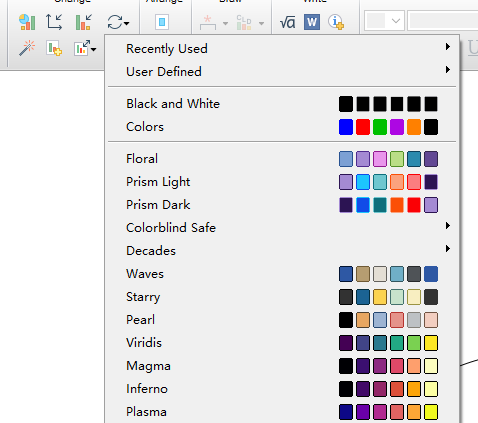Open the Decades color schemes submenu
The image size is (478, 423).
tap(282, 251)
